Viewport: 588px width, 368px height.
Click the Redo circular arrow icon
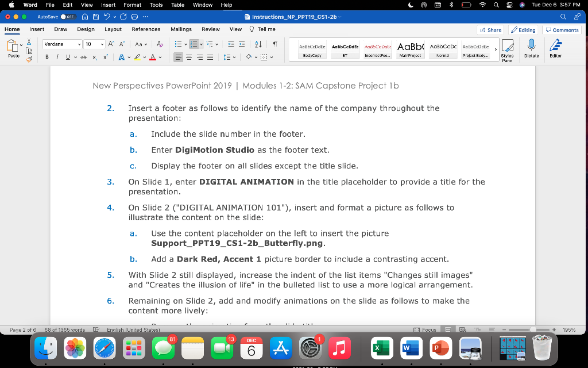pos(123,17)
